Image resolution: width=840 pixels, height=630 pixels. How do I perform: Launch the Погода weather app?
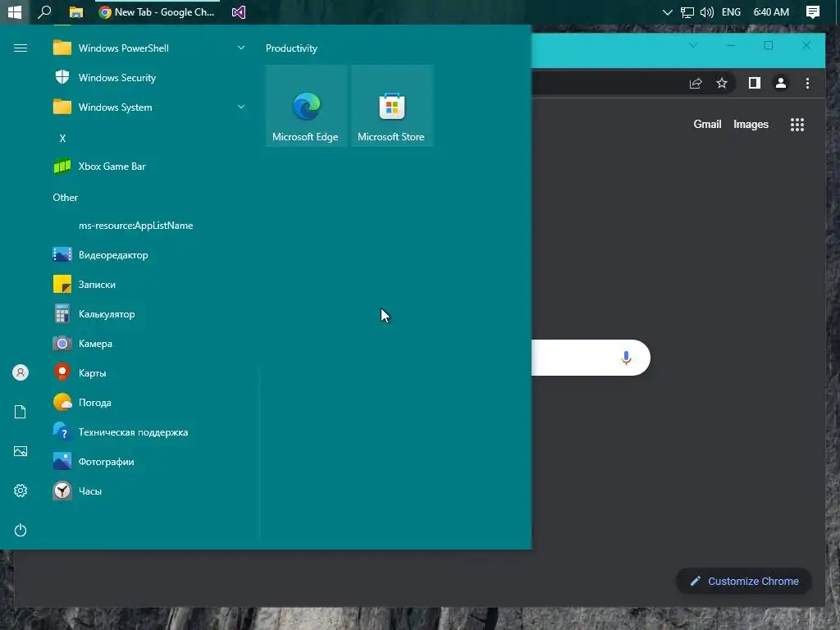click(x=148, y=402)
